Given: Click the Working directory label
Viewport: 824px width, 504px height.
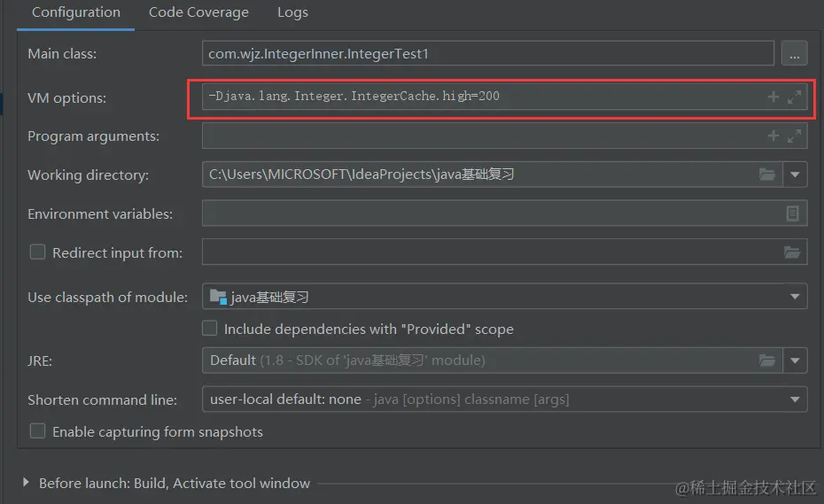Looking at the screenshot, I should pyautogui.click(x=88, y=175).
